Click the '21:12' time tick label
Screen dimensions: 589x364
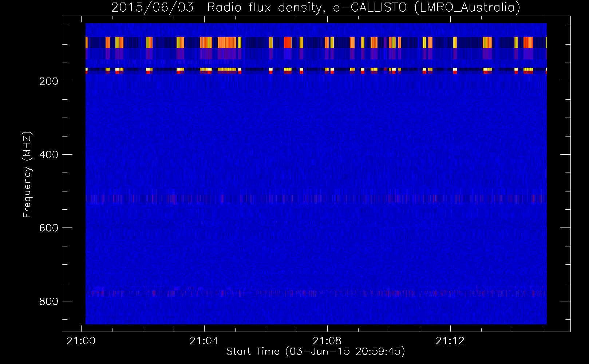(450, 341)
